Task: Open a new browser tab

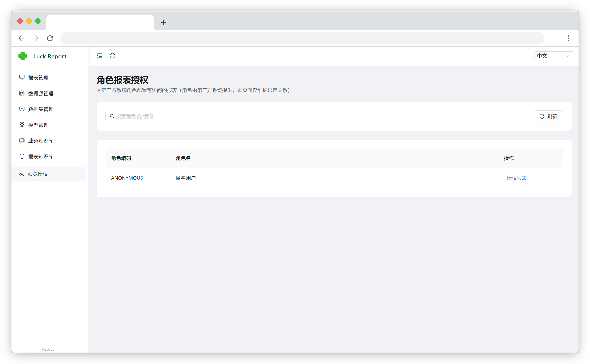Action: click(x=164, y=23)
